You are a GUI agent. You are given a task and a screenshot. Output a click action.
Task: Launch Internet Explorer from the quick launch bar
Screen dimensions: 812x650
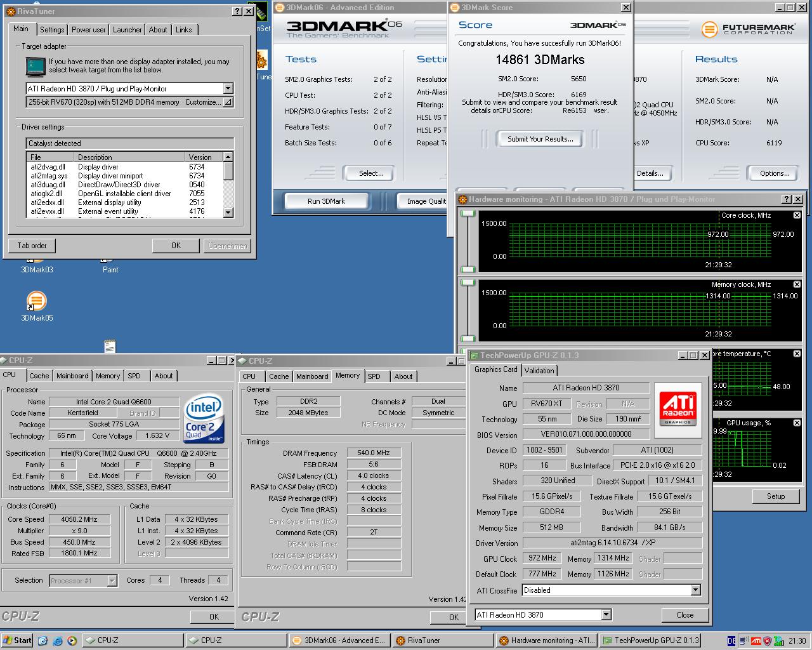pos(58,640)
